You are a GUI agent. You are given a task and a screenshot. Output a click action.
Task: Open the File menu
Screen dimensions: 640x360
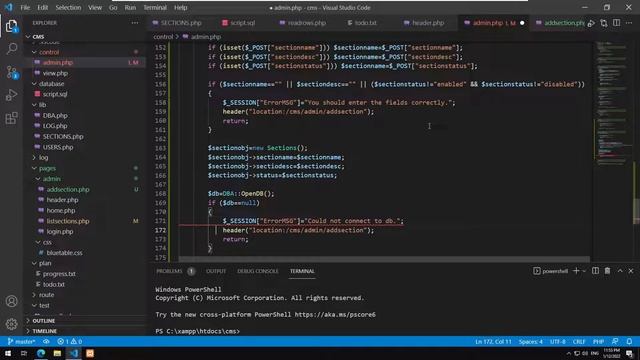click(25, 8)
